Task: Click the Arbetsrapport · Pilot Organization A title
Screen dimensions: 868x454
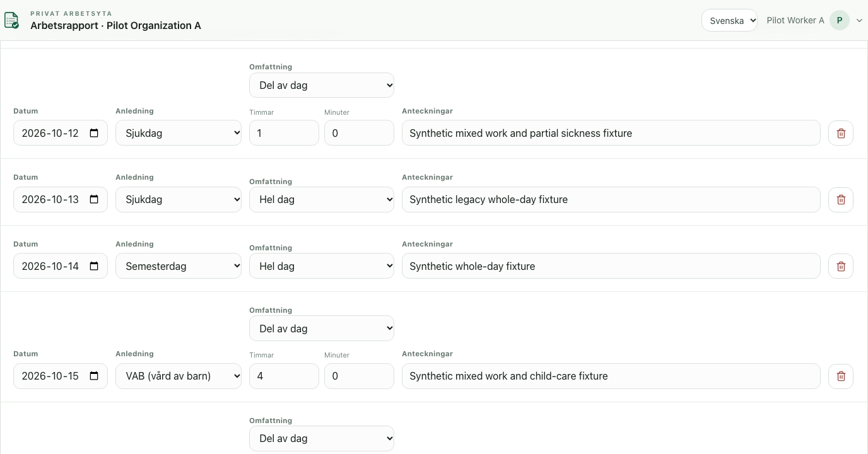Action: click(x=115, y=26)
